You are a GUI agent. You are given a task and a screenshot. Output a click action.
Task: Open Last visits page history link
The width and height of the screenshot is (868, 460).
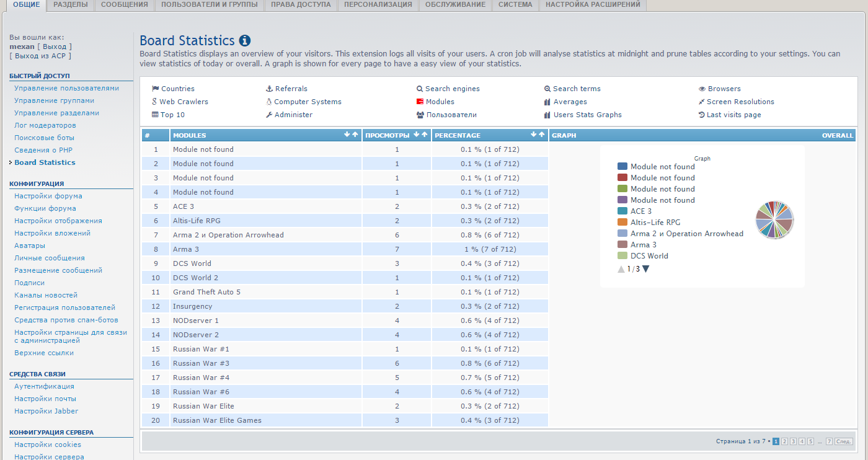[x=733, y=115]
